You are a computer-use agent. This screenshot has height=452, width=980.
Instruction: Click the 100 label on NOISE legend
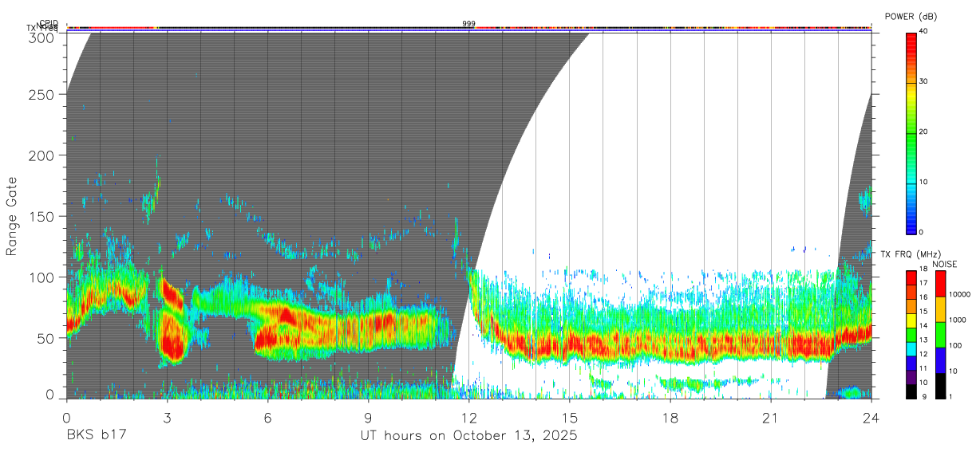(x=955, y=345)
